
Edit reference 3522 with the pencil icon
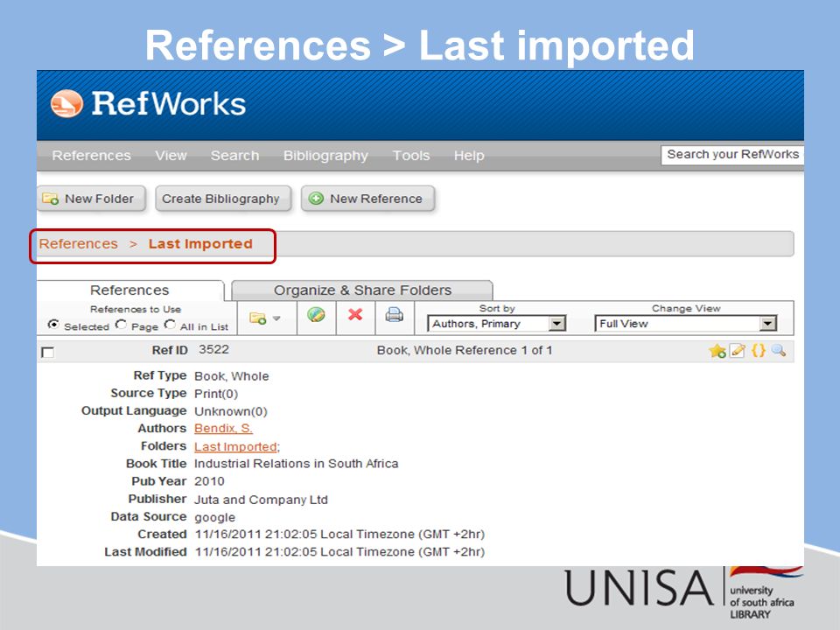[x=738, y=351]
